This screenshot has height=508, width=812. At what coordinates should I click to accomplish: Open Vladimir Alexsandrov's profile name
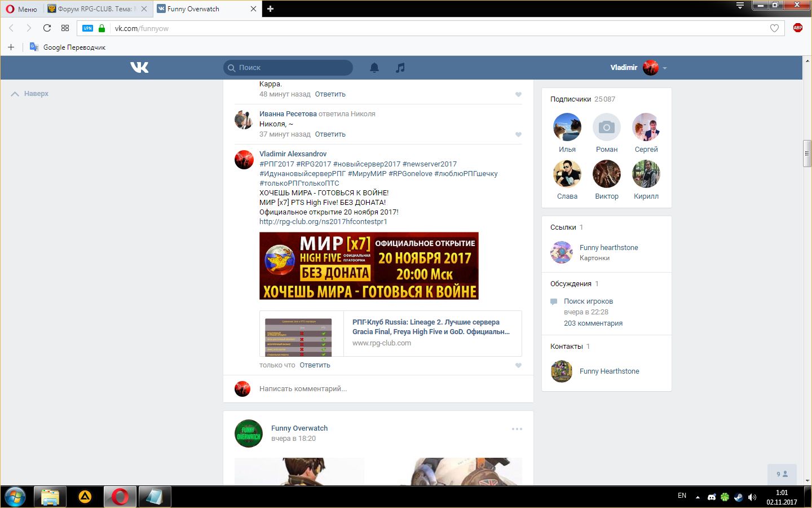pos(293,154)
